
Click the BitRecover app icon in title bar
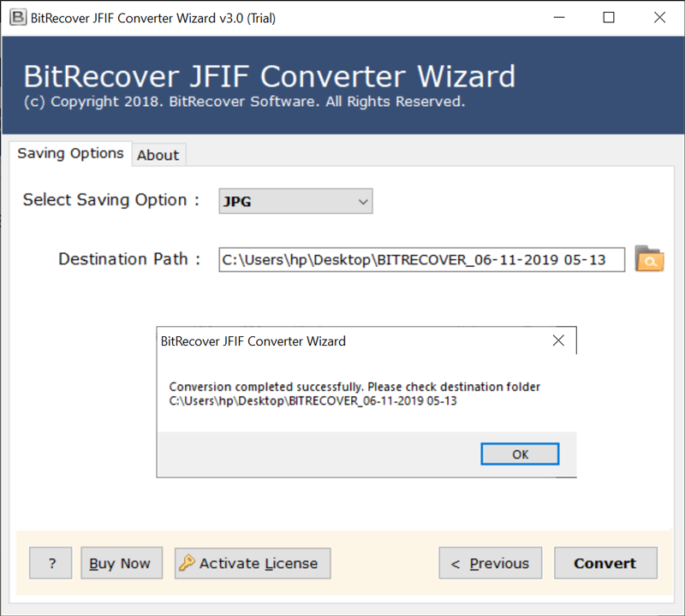pos(18,17)
